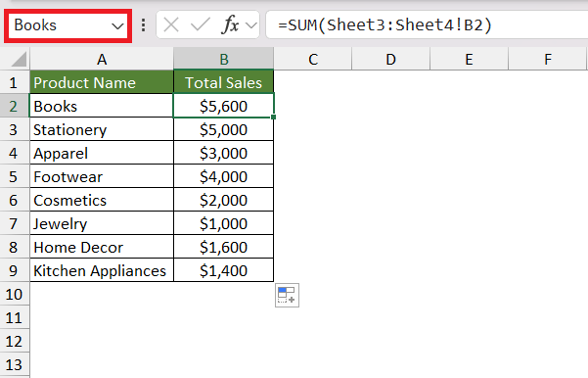The image size is (588, 378).
Task: Select row 2 header
Action: [15, 106]
